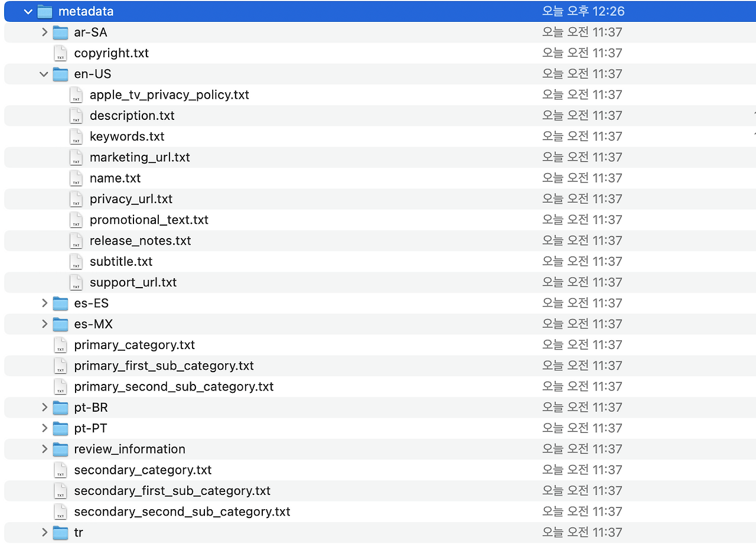The image size is (756, 544).
Task: Click the keywords.txt document icon
Action: tap(77, 136)
